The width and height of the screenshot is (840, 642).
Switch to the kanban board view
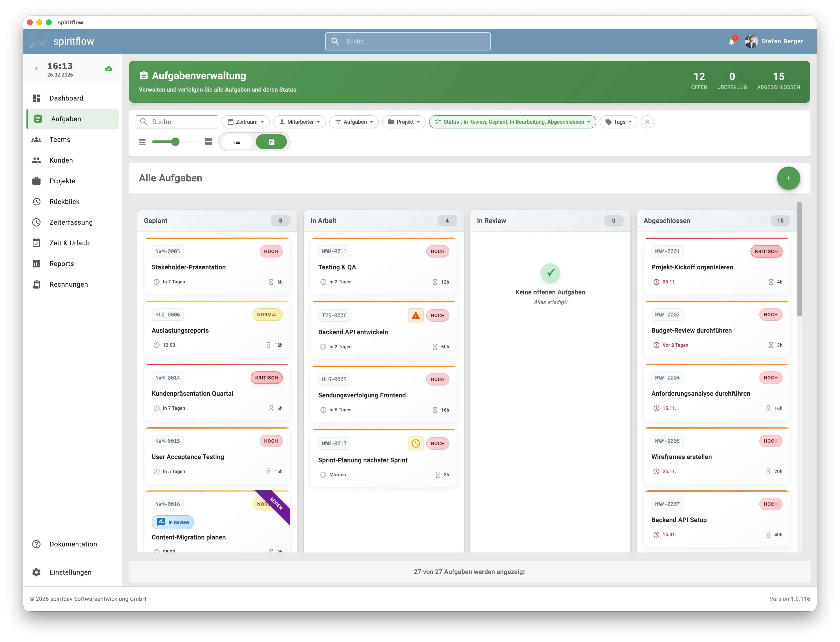271,142
